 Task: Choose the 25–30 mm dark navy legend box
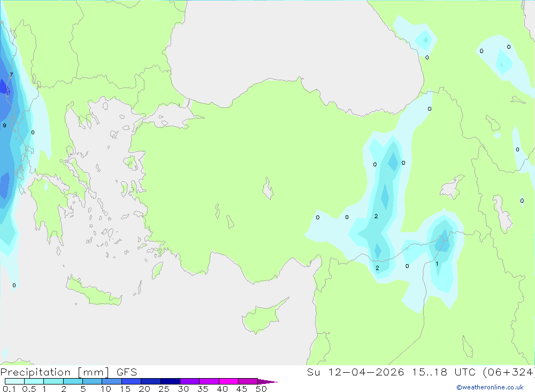(x=170, y=381)
